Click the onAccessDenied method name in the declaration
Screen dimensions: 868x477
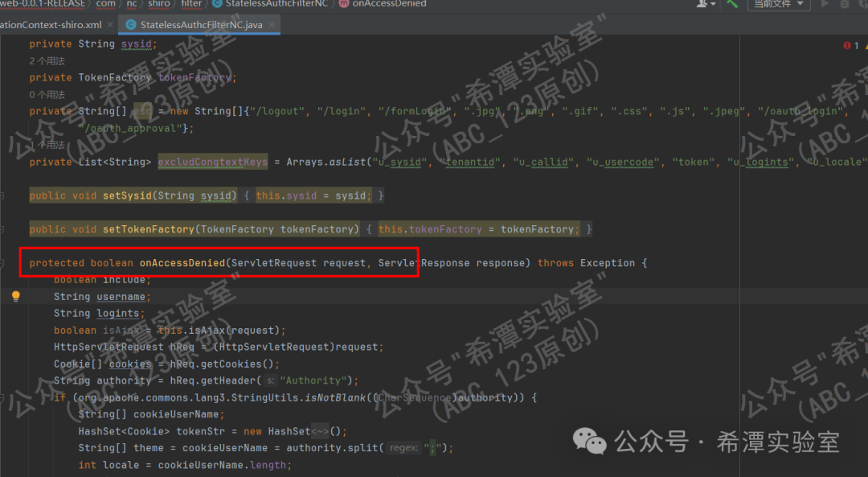tap(182, 263)
